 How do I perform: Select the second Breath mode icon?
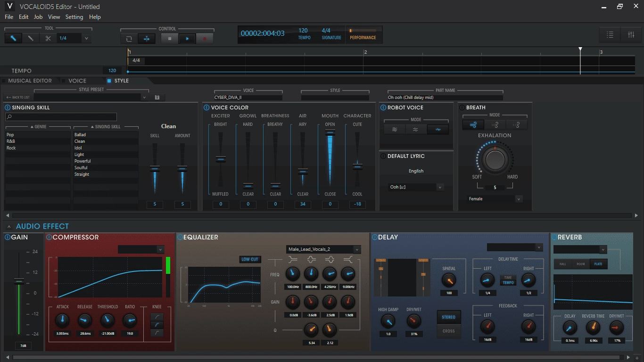coord(495,124)
